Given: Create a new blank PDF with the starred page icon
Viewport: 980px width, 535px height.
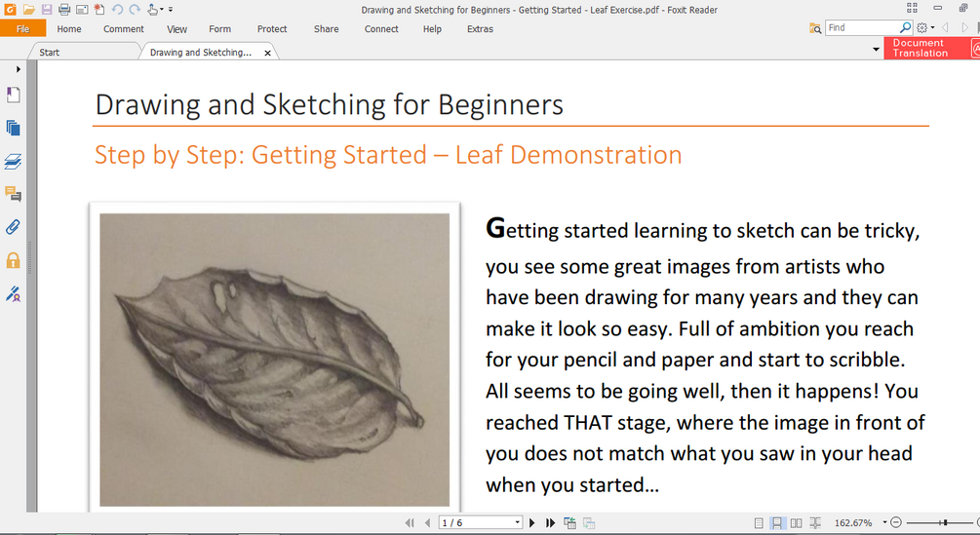Looking at the screenshot, I should 99,10.
